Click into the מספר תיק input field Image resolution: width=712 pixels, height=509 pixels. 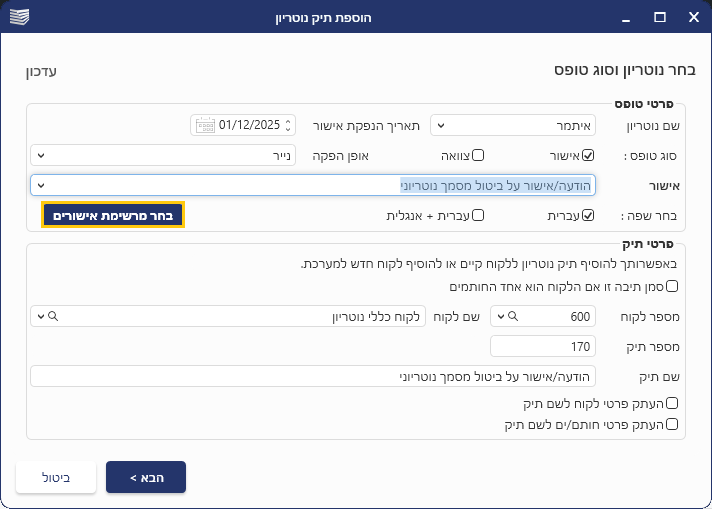click(543, 346)
